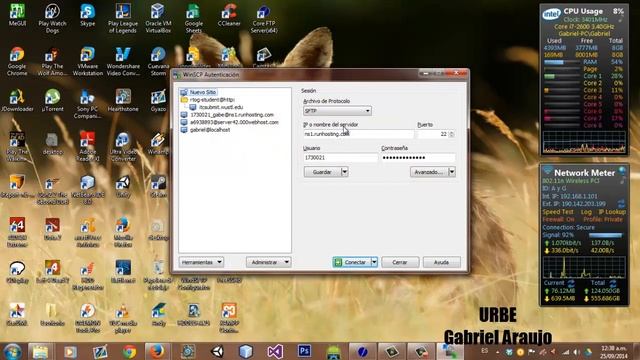The height and width of the screenshot is (360, 640).
Task: Click the WinSCP icon in the taskbar
Action: [x=450, y=351]
